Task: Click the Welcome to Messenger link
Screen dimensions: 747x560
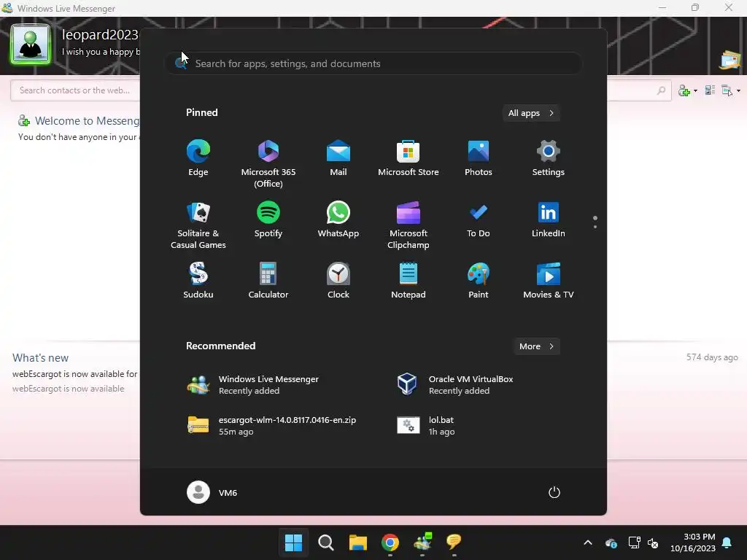Action: 88,121
